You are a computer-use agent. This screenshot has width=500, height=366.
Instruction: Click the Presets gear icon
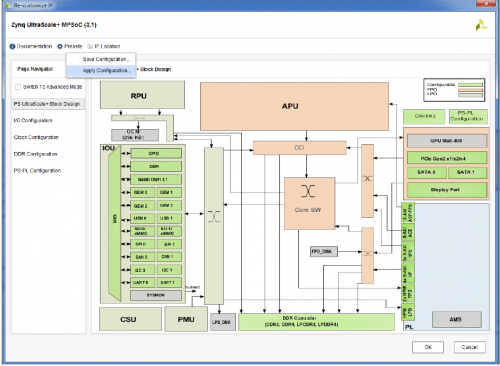coord(60,46)
